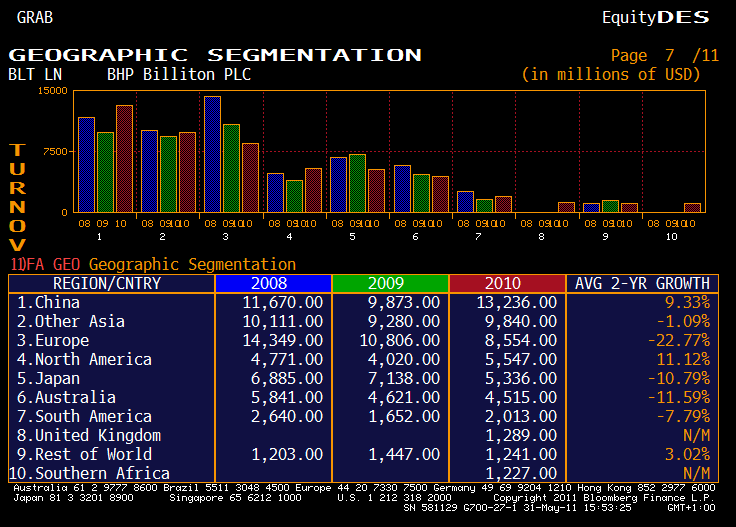Select the green 2009 column header
This screenshot has height=527, width=736.
pyautogui.click(x=390, y=283)
